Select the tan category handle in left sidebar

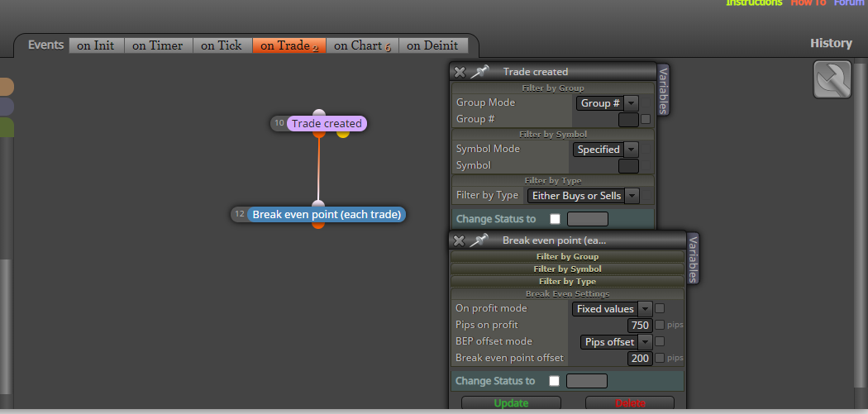7,87
